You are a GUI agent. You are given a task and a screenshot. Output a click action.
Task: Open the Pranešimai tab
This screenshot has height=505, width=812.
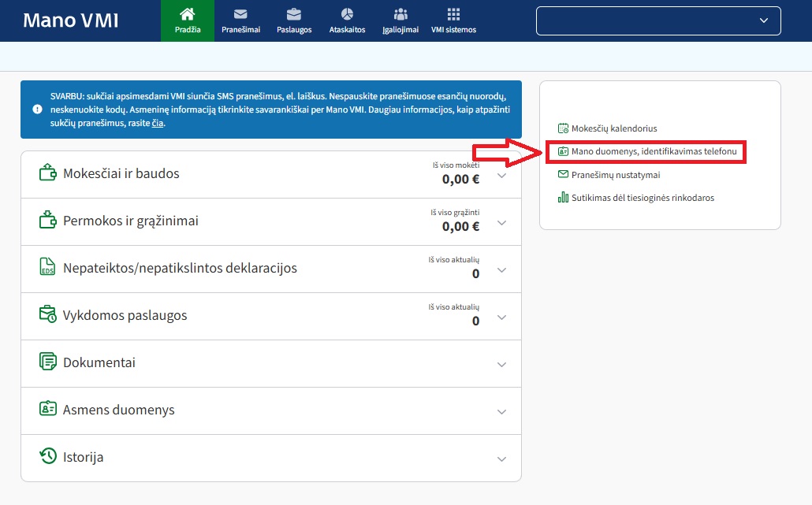click(241, 20)
